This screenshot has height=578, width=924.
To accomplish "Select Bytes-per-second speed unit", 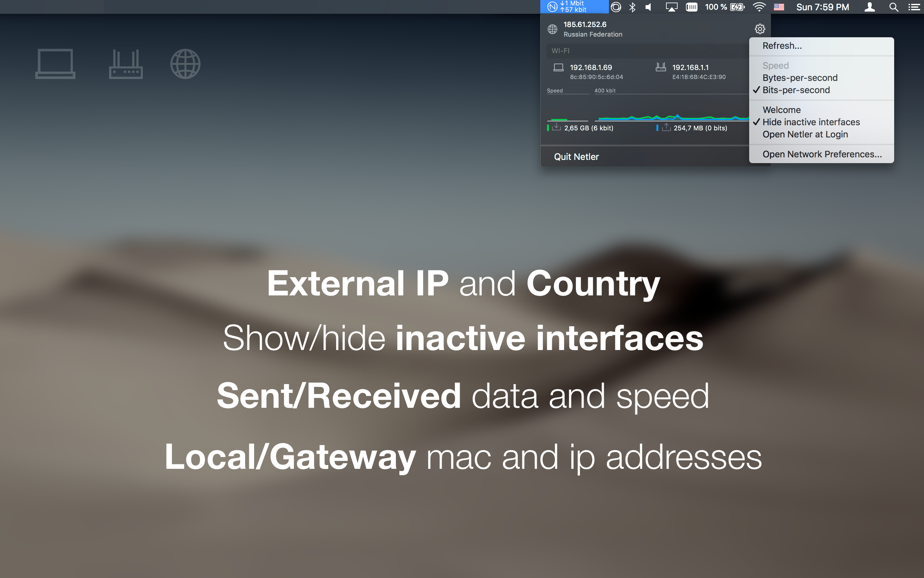I will [x=821, y=78].
